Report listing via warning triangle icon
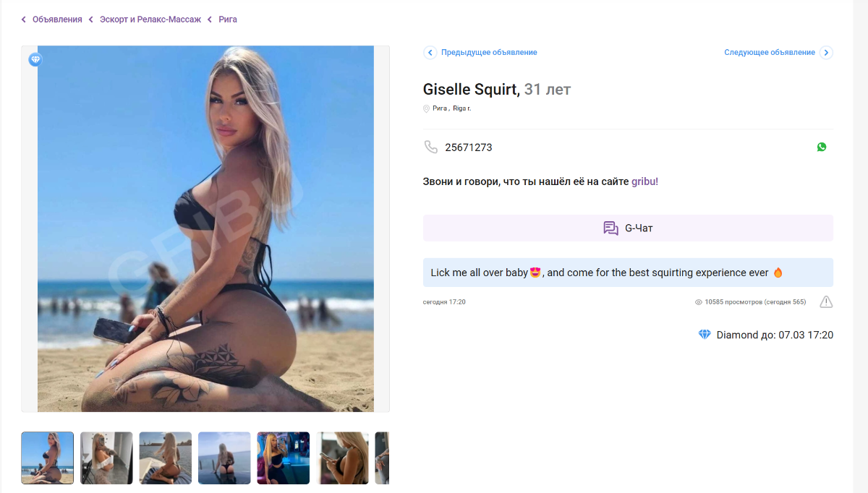 [826, 301]
